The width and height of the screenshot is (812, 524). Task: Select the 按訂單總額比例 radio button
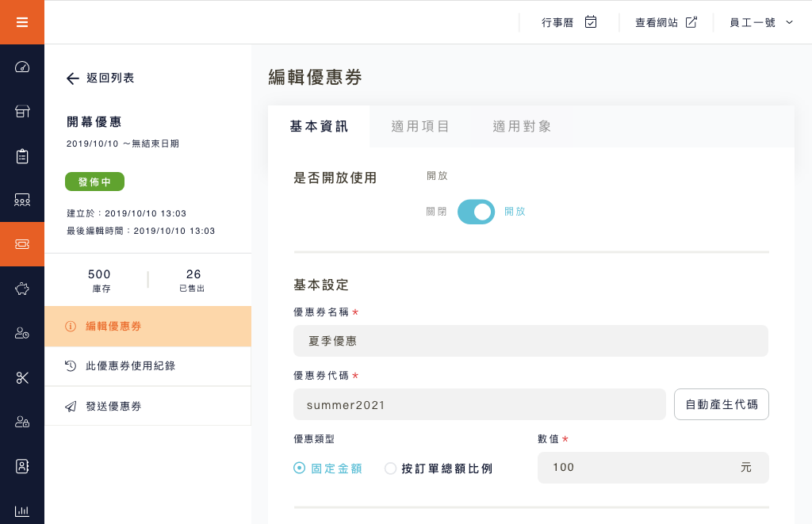click(x=390, y=469)
